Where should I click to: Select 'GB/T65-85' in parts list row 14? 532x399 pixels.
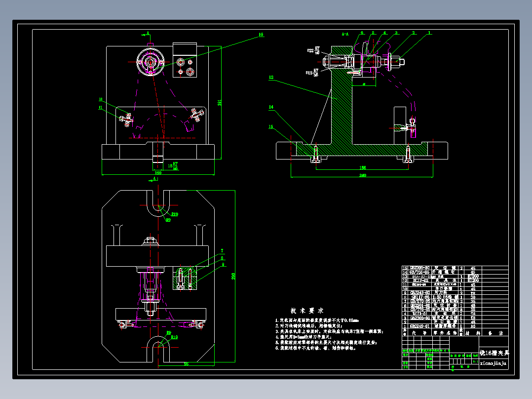[x=420, y=273]
